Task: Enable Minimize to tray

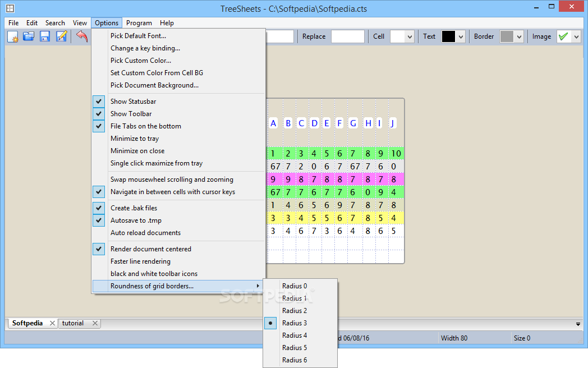Action: tap(178, 139)
